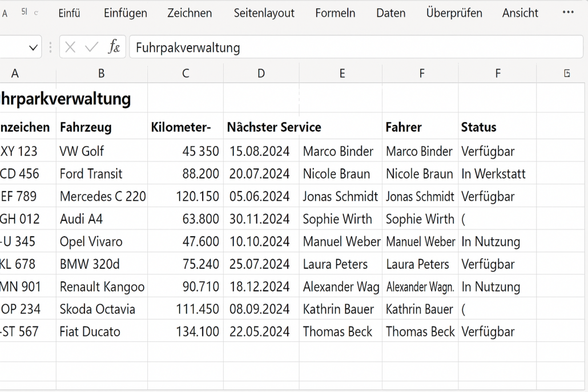The height and width of the screenshot is (392, 588).
Task: Select column D header
Action: pos(261,73)
